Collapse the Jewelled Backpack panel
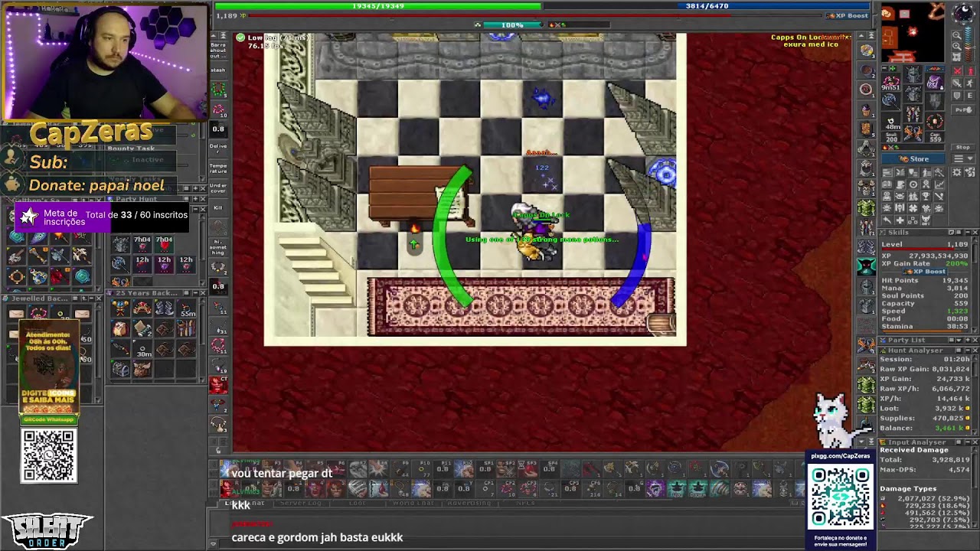Viewport: 980px width, 551px height. 90,299
